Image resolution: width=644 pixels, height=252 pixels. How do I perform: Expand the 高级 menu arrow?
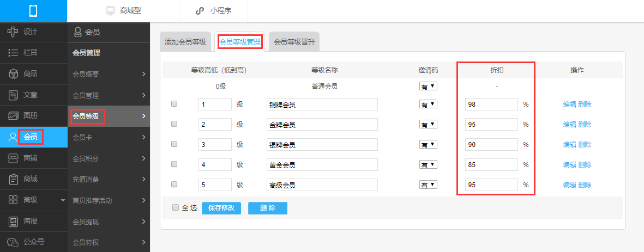(63, 200)
